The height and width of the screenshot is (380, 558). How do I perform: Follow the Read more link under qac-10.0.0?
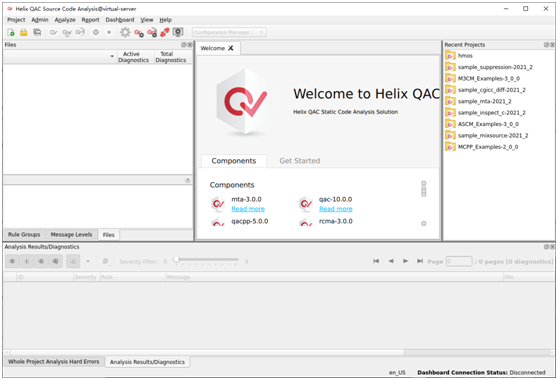coord(336,209)
